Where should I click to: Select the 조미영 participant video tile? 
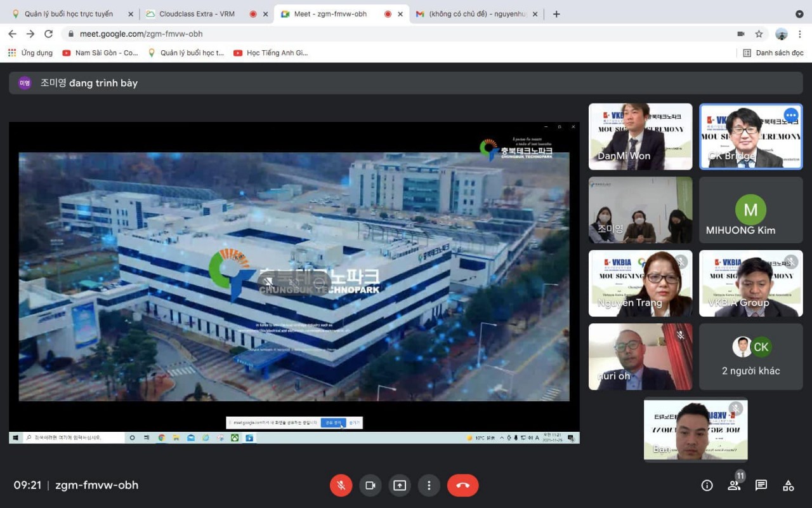(640, 210)
